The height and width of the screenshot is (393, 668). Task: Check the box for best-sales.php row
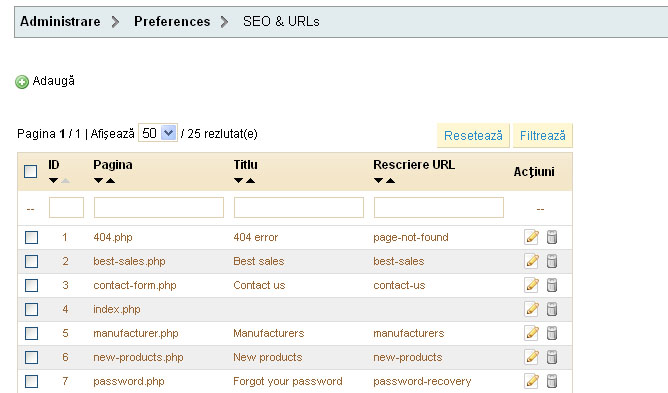point(31,261)
